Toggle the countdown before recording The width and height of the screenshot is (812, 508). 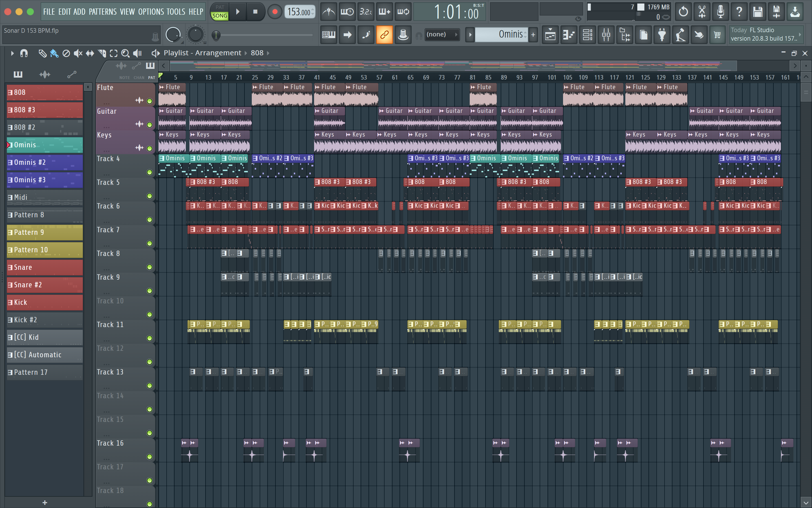pos(366,12)
